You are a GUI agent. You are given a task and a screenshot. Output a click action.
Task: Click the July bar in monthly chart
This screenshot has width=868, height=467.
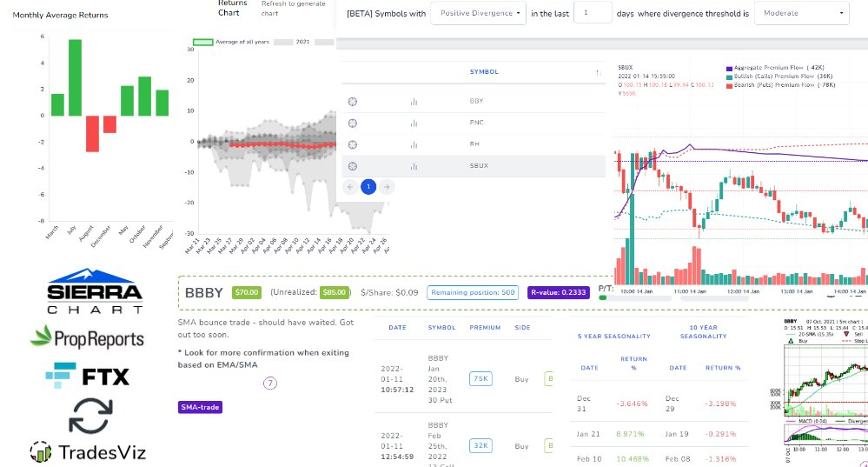pos(75,77)
